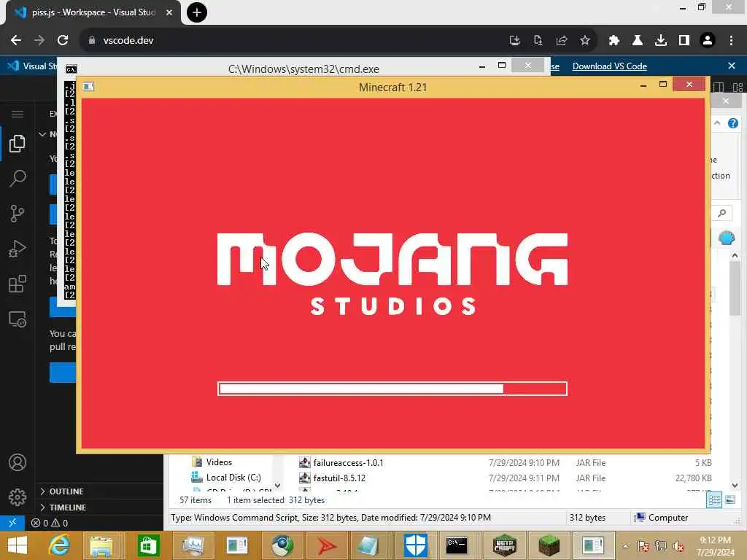Open the Extensions view in VS Code
This screenshot has width=747, height=560.
(x=18, y=284)
